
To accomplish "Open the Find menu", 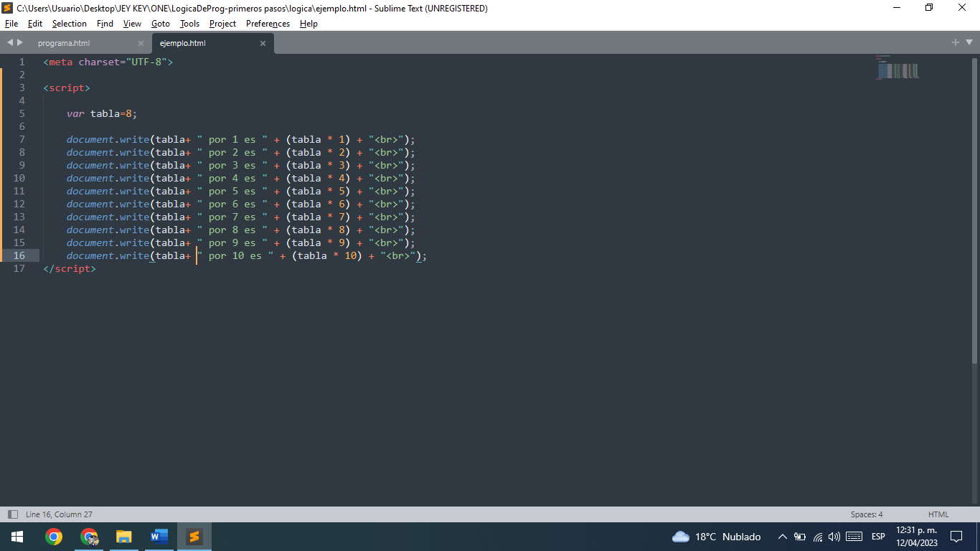I will point(105,24).
